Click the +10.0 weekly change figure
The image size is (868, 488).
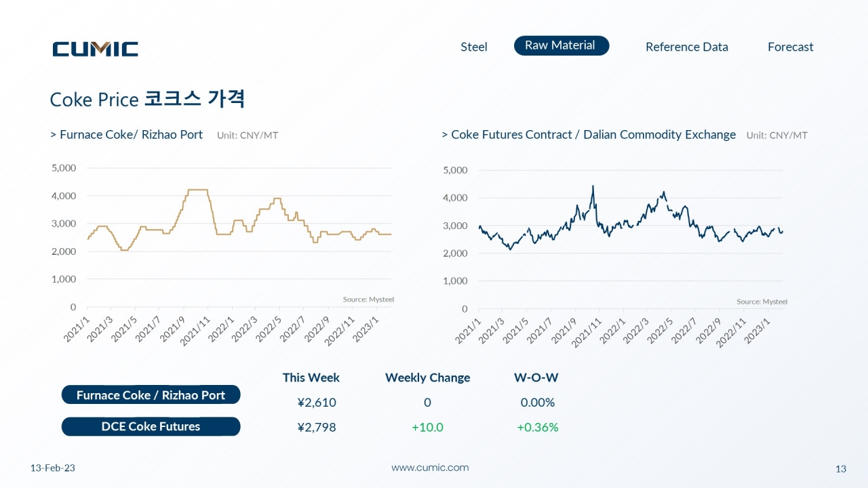427,427
